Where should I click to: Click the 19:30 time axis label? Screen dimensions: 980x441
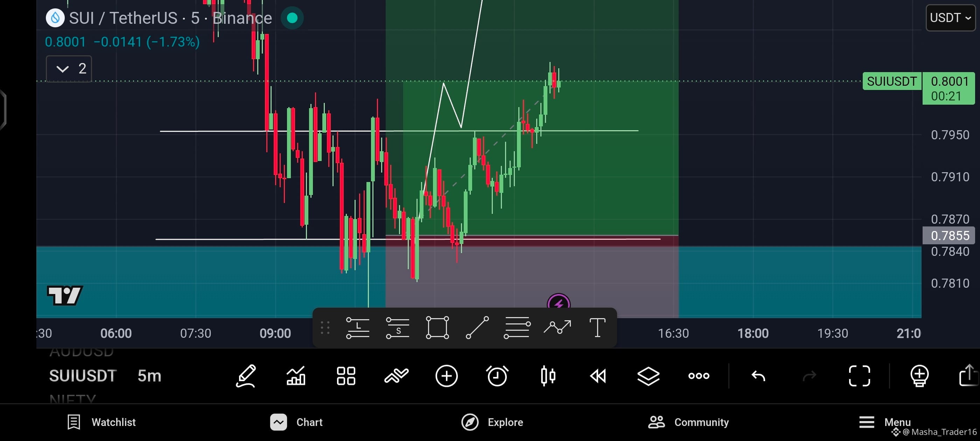(833, 333)
